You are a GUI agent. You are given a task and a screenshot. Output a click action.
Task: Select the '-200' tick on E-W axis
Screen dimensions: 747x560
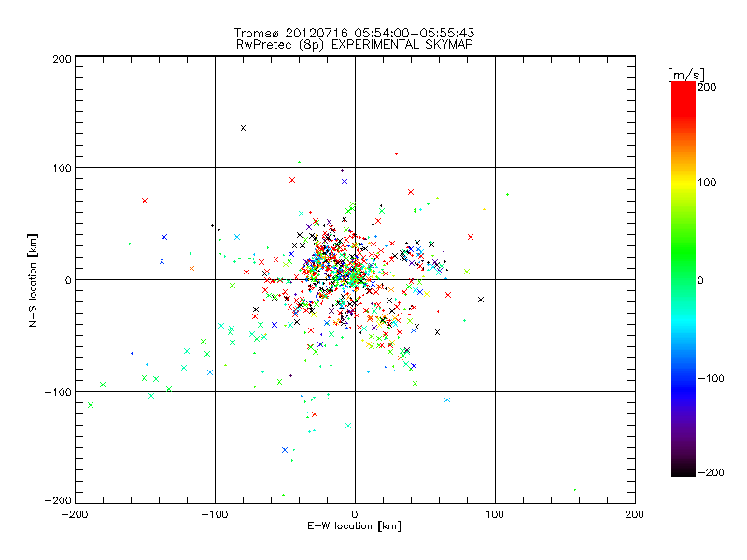click(75, 514)
